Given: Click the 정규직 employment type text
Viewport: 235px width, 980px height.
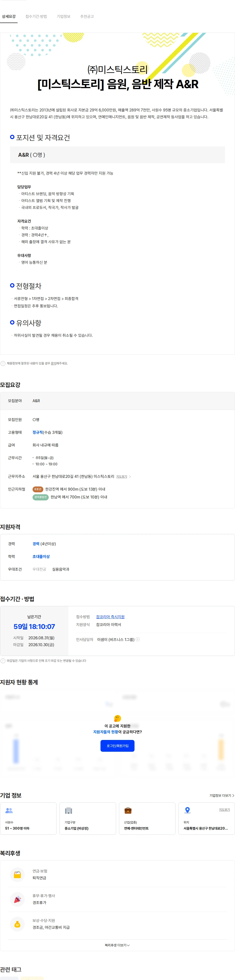Looking at the screenshot, I should click(x=38, y=432).
